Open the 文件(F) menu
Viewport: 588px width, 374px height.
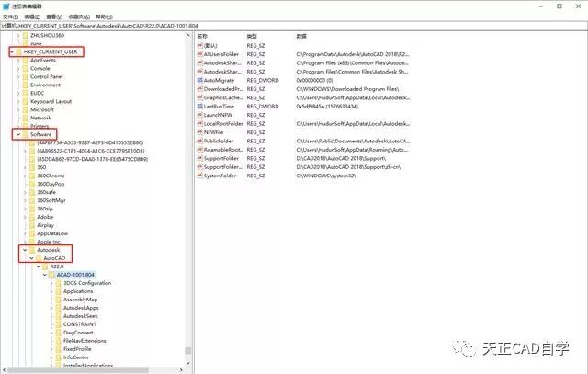(10, 17)
